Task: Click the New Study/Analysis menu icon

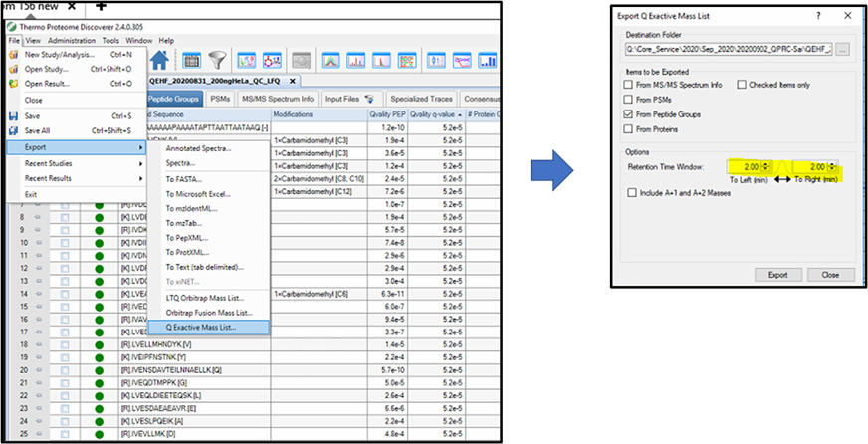Action: point(14,55)
